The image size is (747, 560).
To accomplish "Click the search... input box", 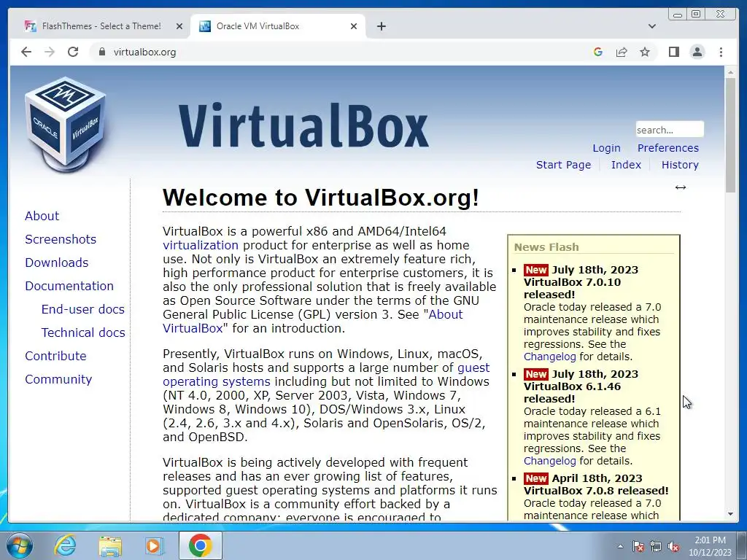I will point(670,130).
